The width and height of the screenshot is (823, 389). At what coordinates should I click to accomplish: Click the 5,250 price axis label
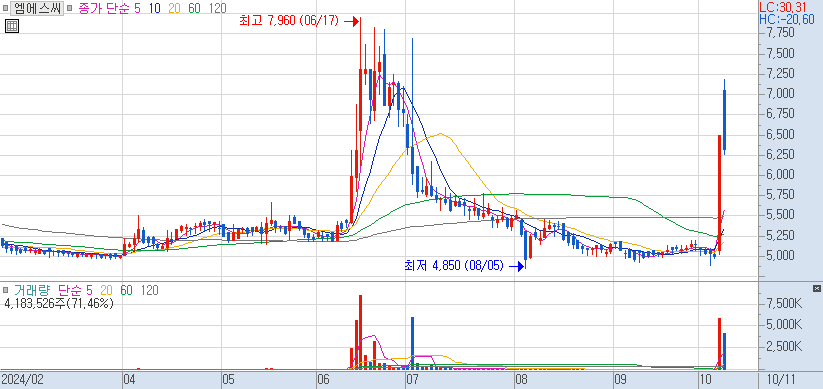pyautogui.click(x=780, y=235)
